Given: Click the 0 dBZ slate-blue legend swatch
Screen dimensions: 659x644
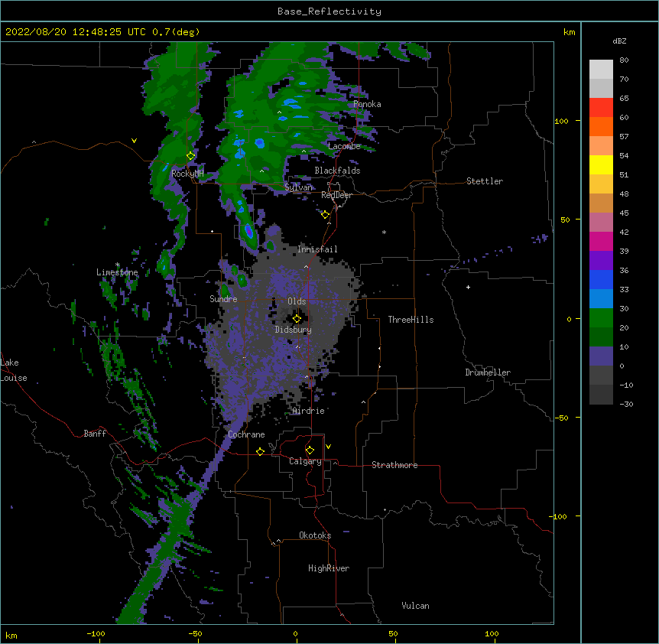Looking at the screenshot, I should 601,356.
